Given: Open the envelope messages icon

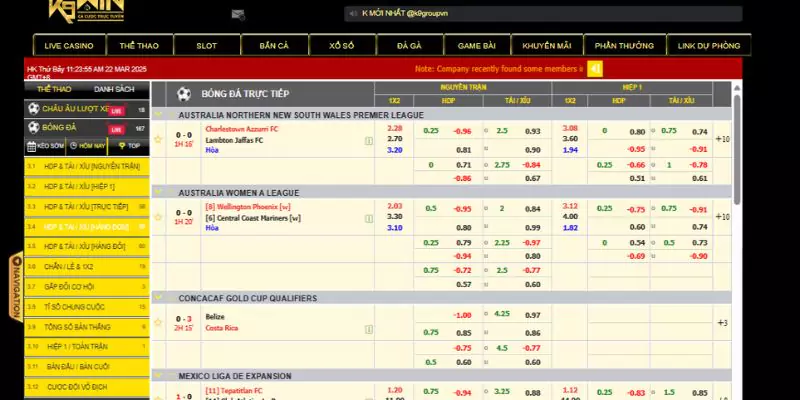Looking at the screenshot, I should tap(238, 14).
